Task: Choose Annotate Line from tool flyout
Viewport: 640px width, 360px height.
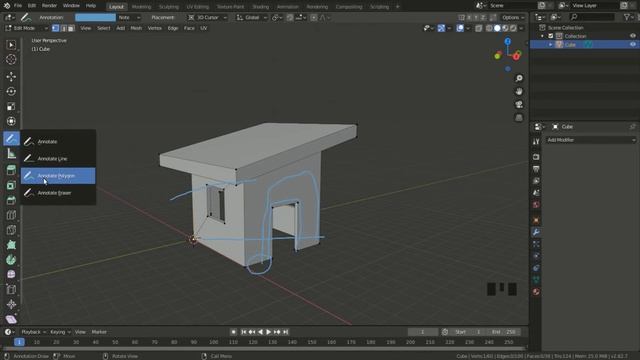Action: (x=58, y=159)
